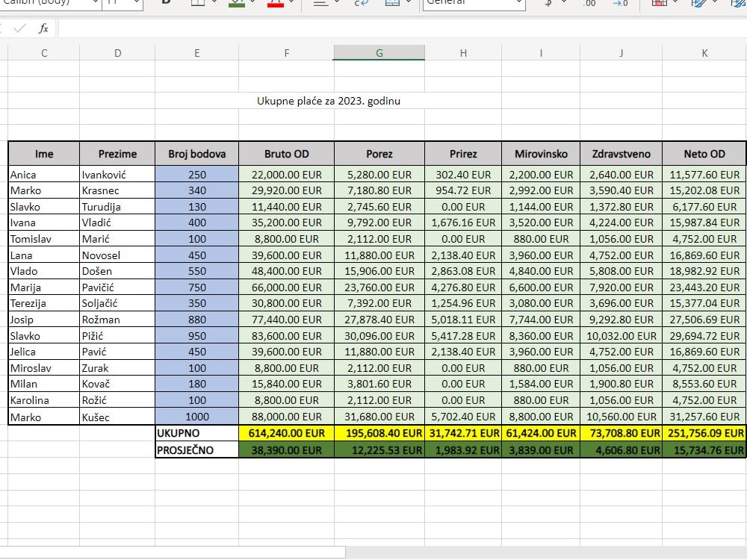Screen dimensions: 747x560
Task: Open the Calibri (Body) font dropdown
Action: (49, 3)
